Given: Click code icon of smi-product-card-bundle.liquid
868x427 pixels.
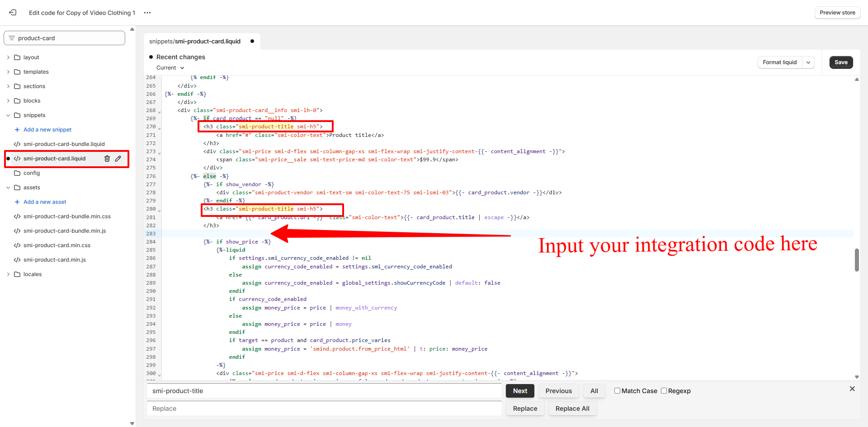Looking at the screenshot, I should pyautogui.click(x=17, y=144).
